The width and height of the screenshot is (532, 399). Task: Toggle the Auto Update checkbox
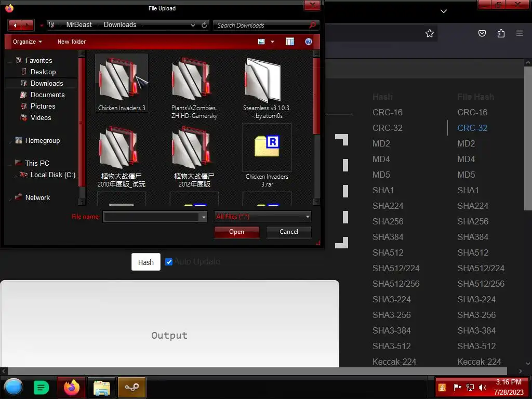[x=169, y=262]
